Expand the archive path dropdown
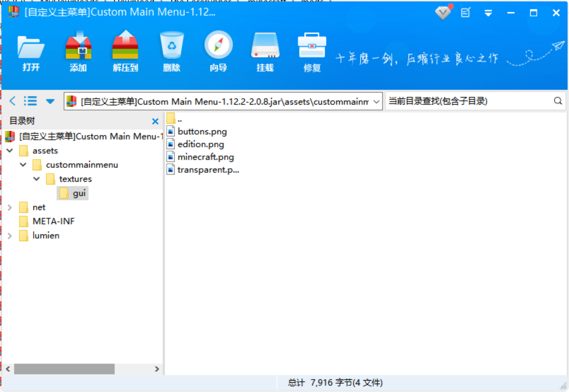This screenshot has height=392, width=569. click(x=376, y=101)
